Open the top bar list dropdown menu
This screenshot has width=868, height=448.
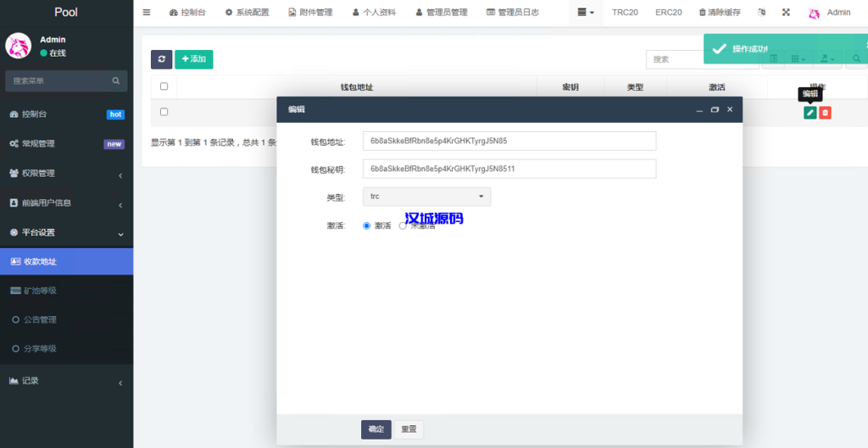(586, 12)
